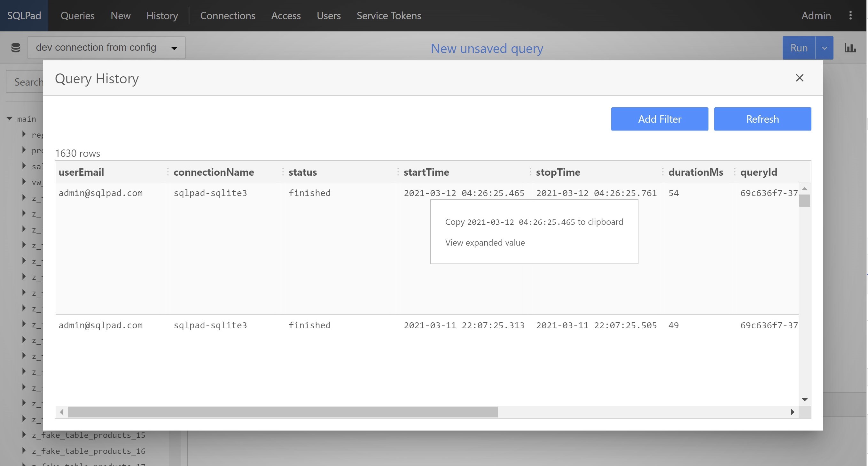Close the Query History dialog
This screenshot has height=466, width=868.
click(x=799, y=78)
